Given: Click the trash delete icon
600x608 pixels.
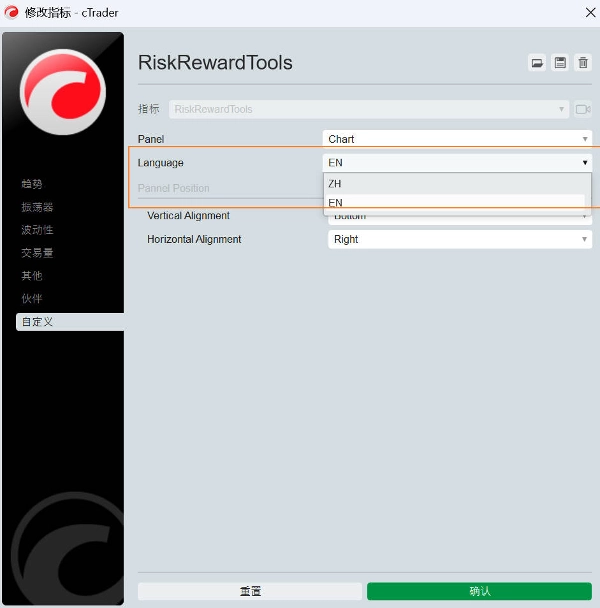Looking at the screenshot, I should [583, 62].
